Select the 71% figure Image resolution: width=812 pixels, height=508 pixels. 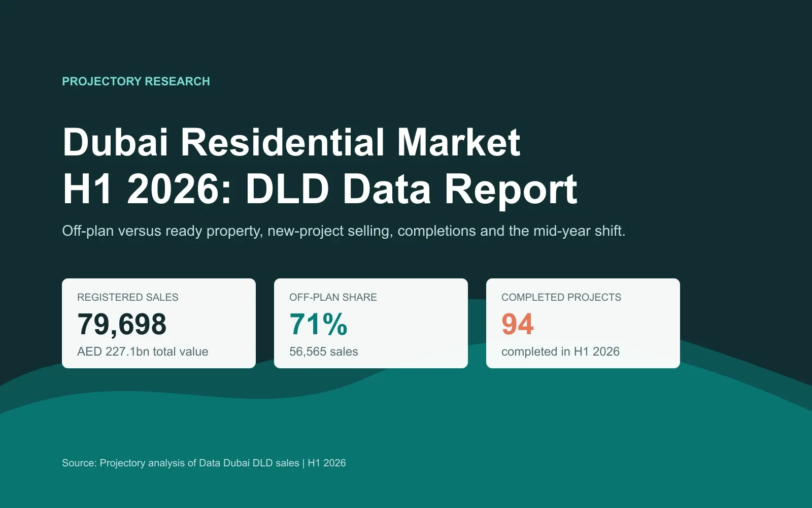point(318,324)
